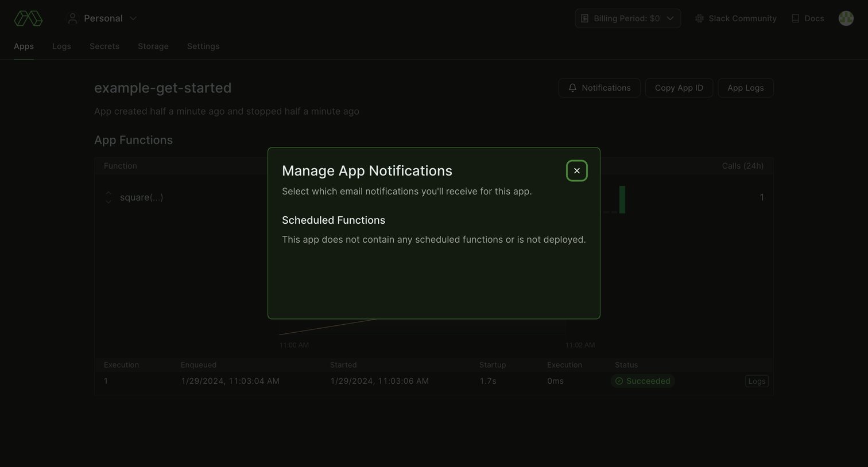Click the Enqueued time 11:03:04 AM
Image resolution: width=868 pixels, height=467 pixels.
230,381
